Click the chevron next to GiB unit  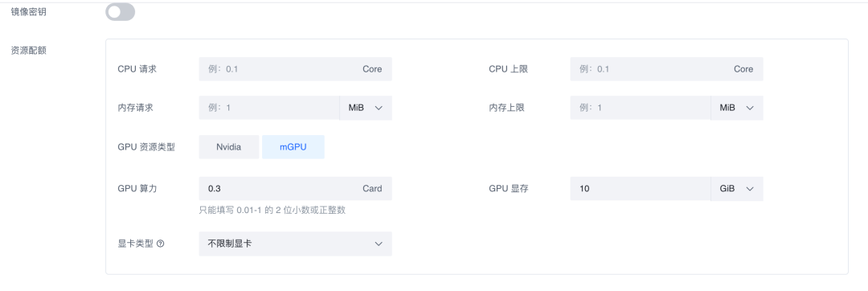(x=750, y=189)
